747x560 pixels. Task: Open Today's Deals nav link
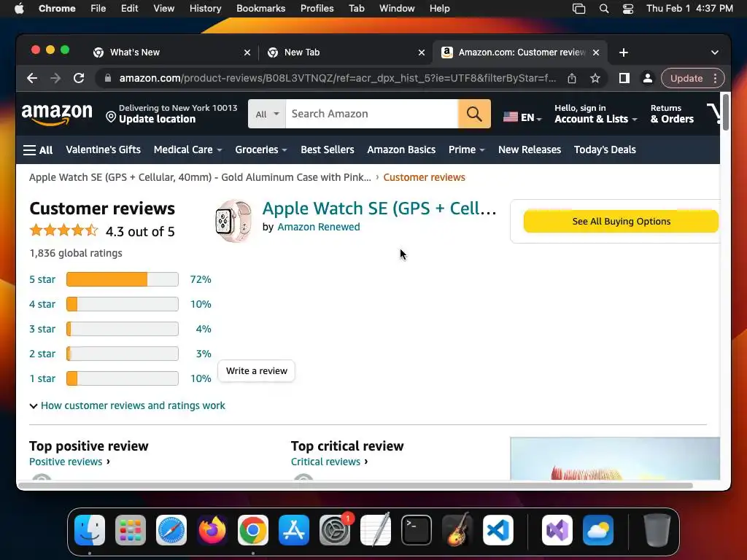pos(605,149)
